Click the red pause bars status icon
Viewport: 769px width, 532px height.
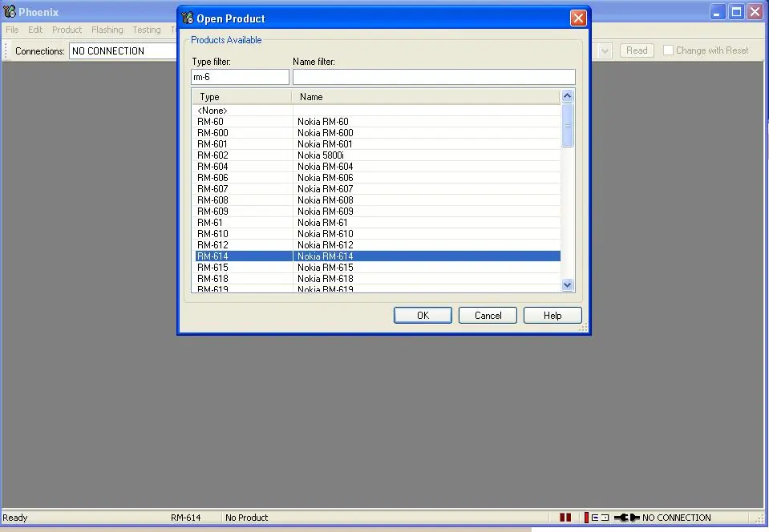point(565,518)
